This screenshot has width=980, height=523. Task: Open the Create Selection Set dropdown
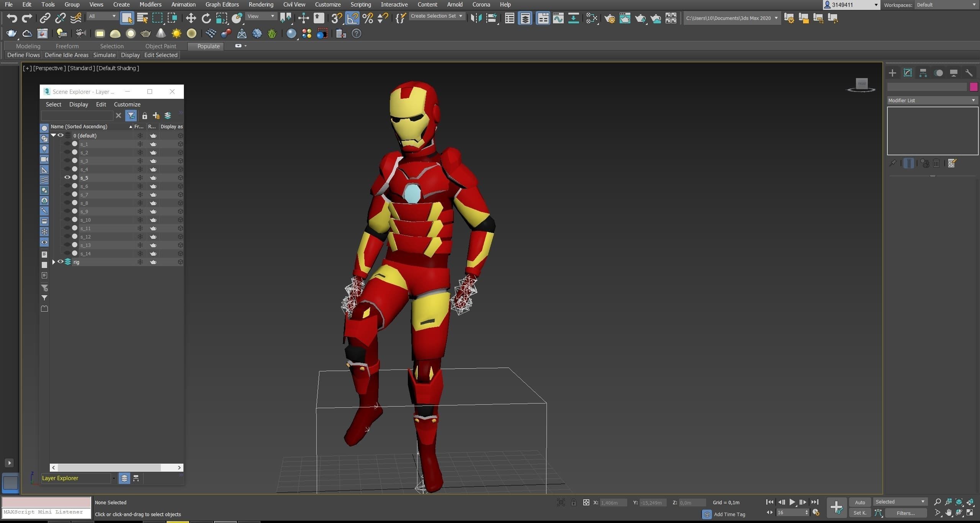[x=437, y=16]
